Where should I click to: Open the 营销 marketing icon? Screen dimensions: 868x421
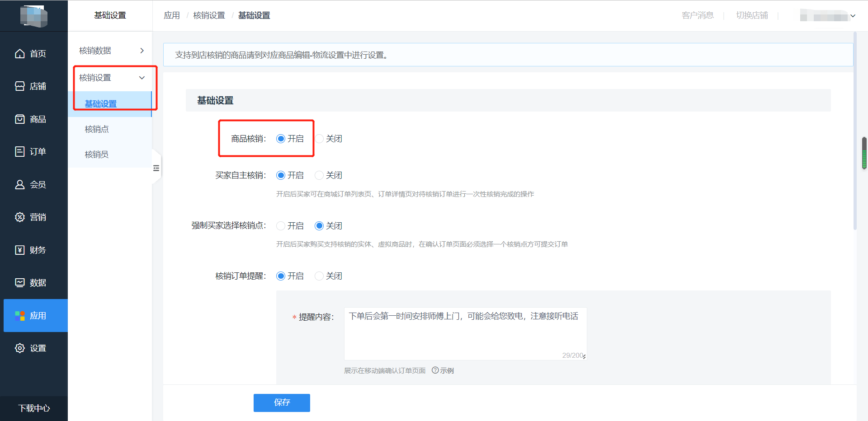(20, 217)
